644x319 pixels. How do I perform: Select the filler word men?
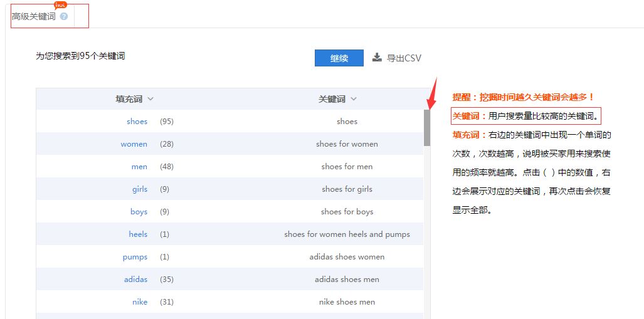(x=139, y=167)
